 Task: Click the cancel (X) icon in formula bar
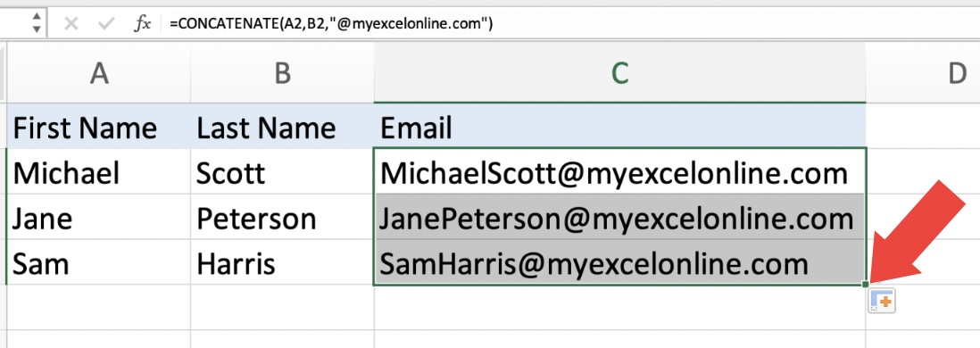[x=71, y=24]
